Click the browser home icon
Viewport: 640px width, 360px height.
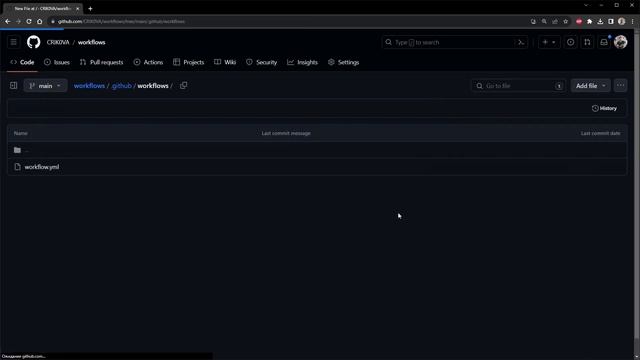pos(40,21)
